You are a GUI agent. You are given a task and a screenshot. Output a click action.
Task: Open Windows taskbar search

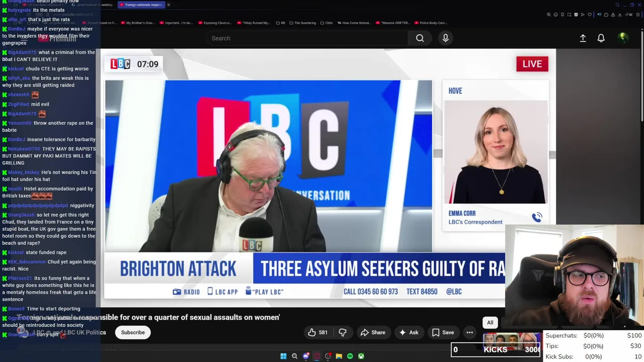tap(294, 356)
